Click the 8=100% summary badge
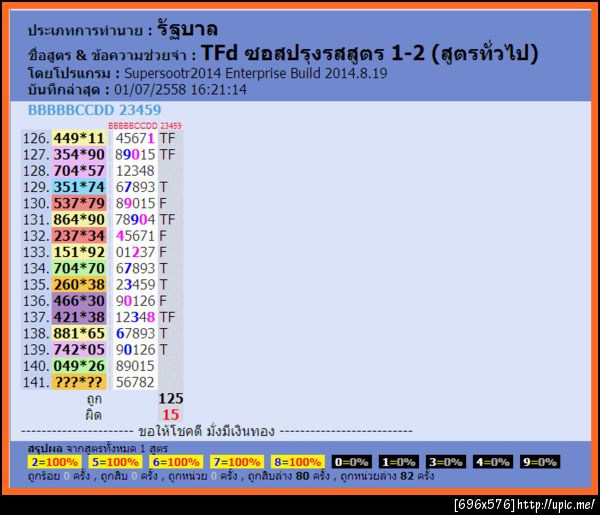Screen dimensions: 600x515 [298, 462]
